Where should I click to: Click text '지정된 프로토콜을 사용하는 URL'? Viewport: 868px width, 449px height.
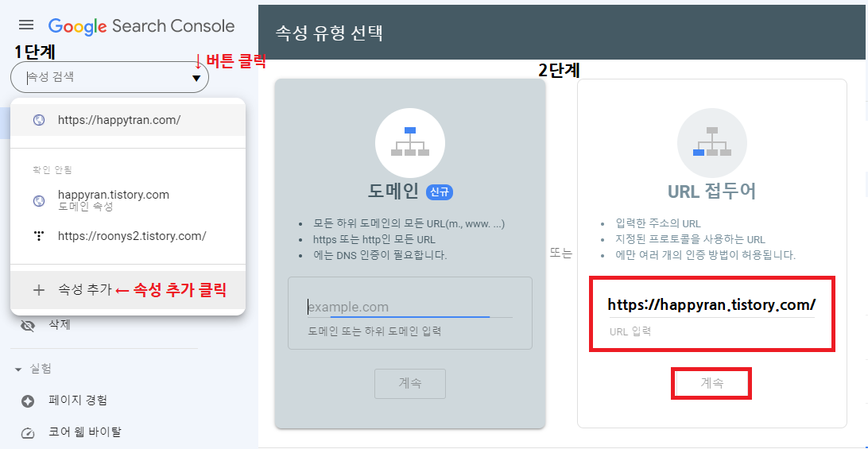pyautogui.click(x=690, y=240)
